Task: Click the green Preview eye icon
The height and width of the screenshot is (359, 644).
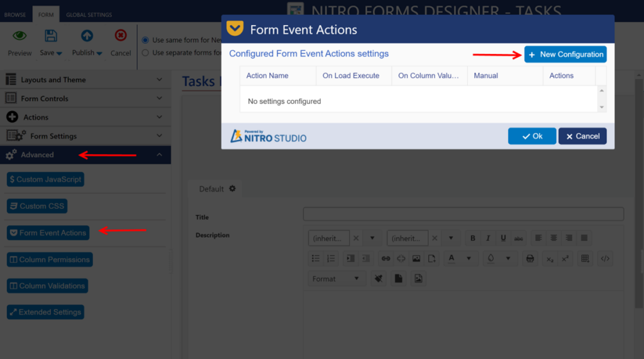Action: click(x=19, y=36)
